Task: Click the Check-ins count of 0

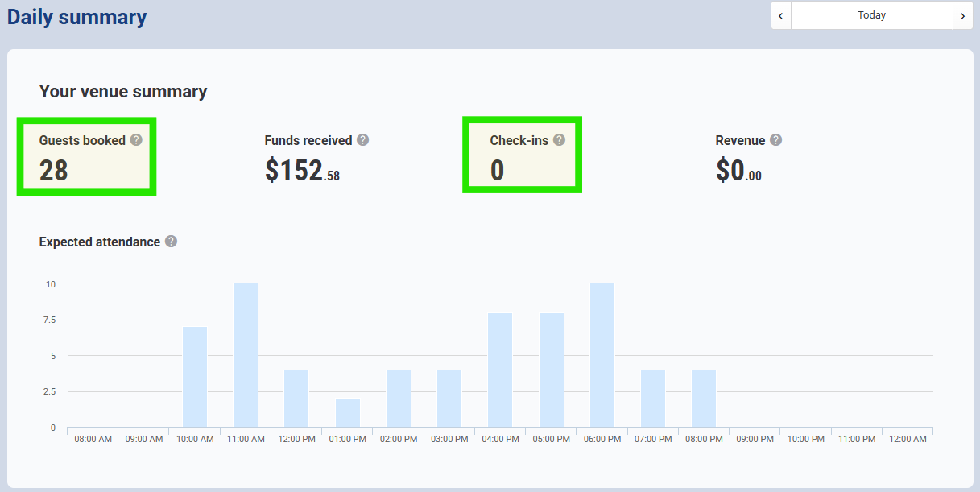Action: coord(497,170)
